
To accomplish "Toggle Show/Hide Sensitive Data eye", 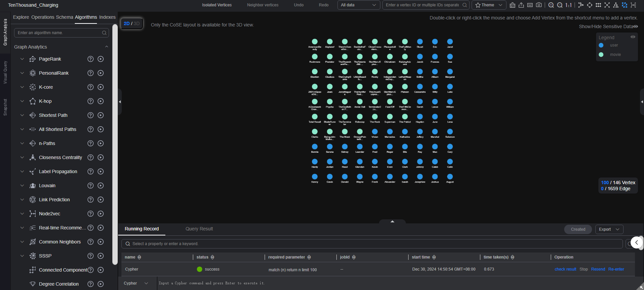I will coord(636,26).
